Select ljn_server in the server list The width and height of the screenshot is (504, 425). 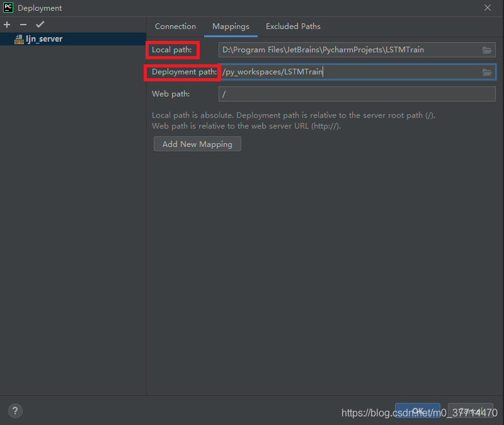(x=44, y=39)
